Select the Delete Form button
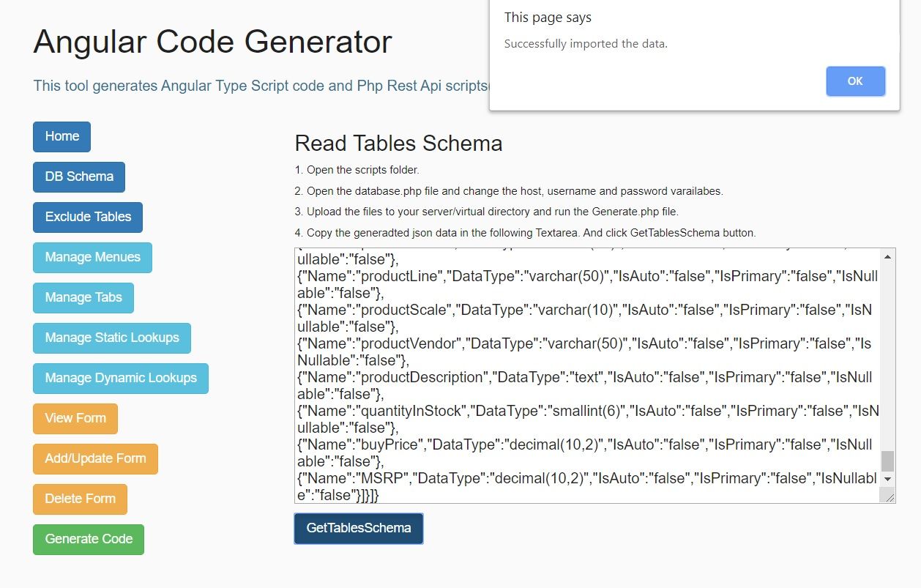 pyautogui.click(x=80, y=499)
